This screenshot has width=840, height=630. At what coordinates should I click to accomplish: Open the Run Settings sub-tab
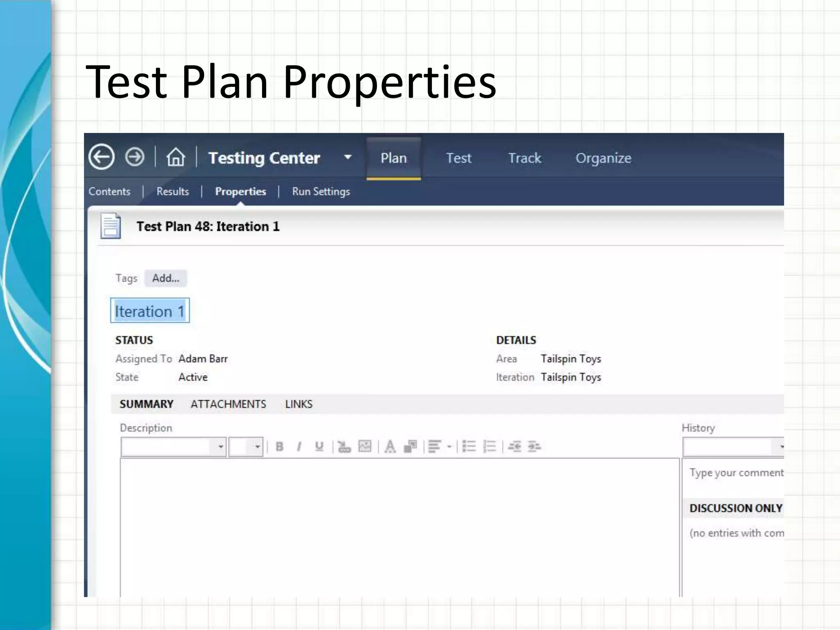coord(321,192)
